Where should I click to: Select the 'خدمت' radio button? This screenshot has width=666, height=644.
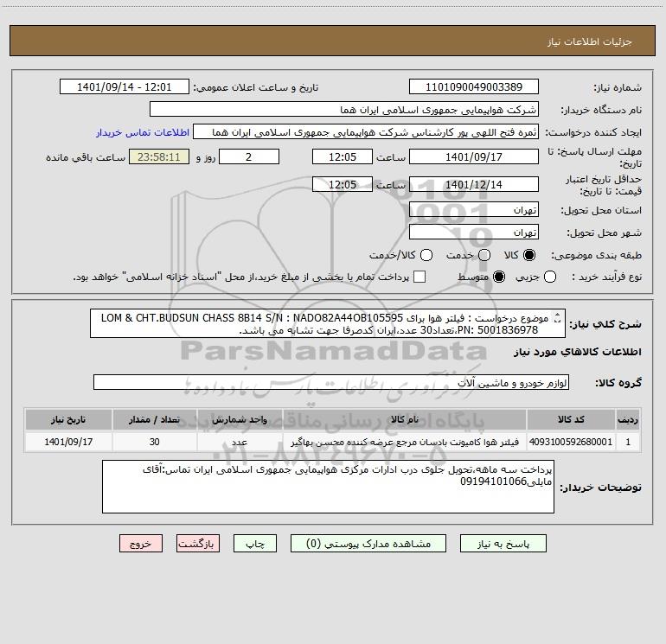coord(483,256)
